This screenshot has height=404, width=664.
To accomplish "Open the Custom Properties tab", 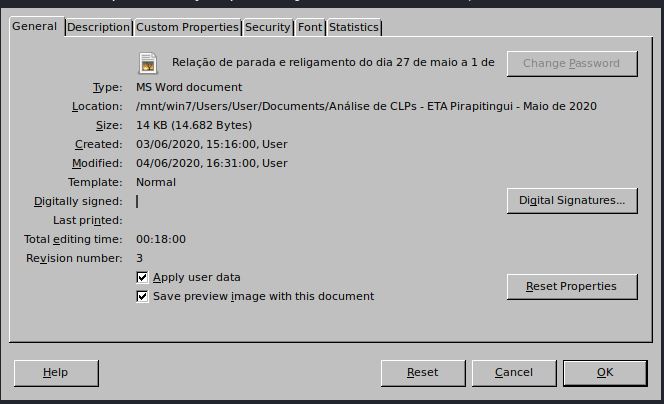I will tap(187, 27).
